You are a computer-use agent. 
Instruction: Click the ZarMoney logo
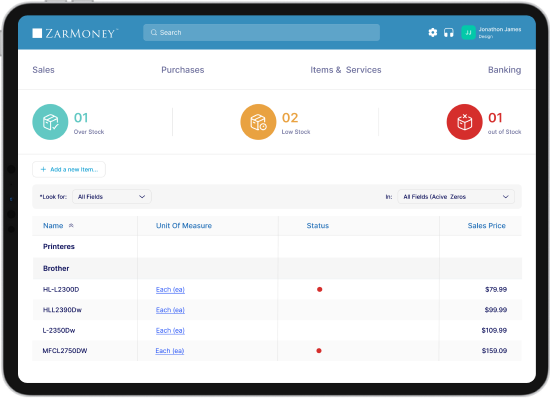coord(75,33)
